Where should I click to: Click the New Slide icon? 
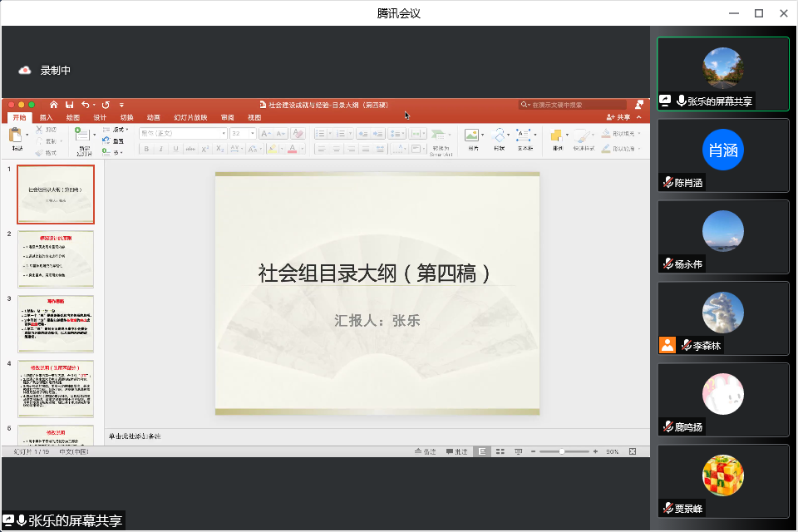tap(84, 135)
